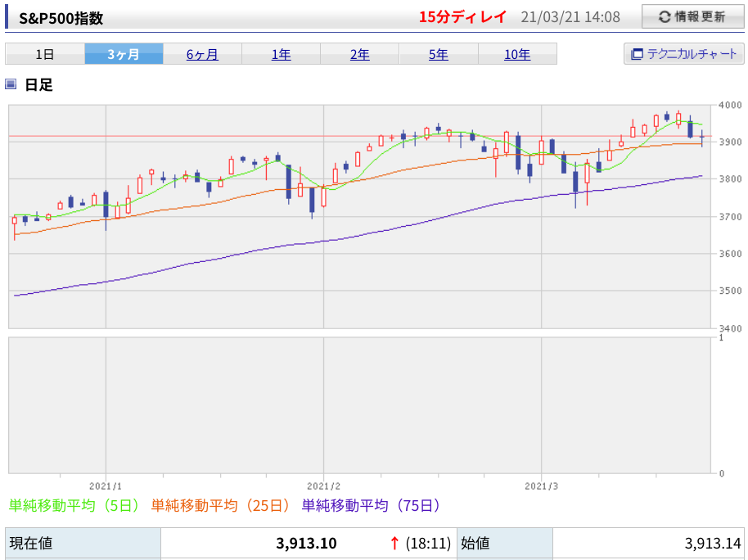Click the first candlestick on the chart
This screenshot has height=560, width=748.
click(14, 227)
